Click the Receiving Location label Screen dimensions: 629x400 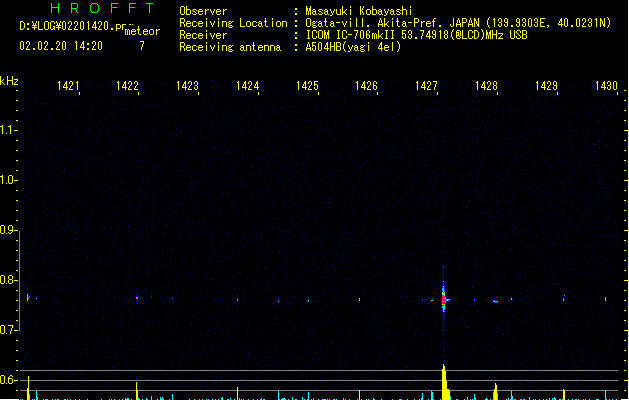233,23
